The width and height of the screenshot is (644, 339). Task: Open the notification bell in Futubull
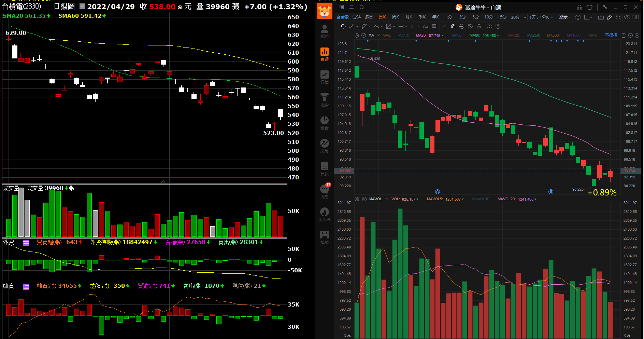[x=352, y=7]
